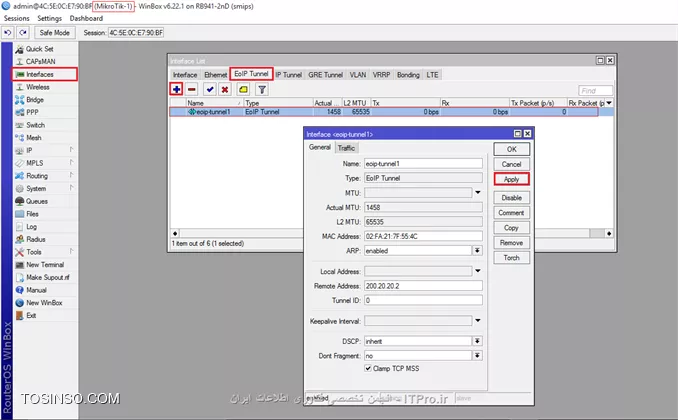Open the ARP dropdown
This screenshot has width=678, height=420.
(477, 251)
